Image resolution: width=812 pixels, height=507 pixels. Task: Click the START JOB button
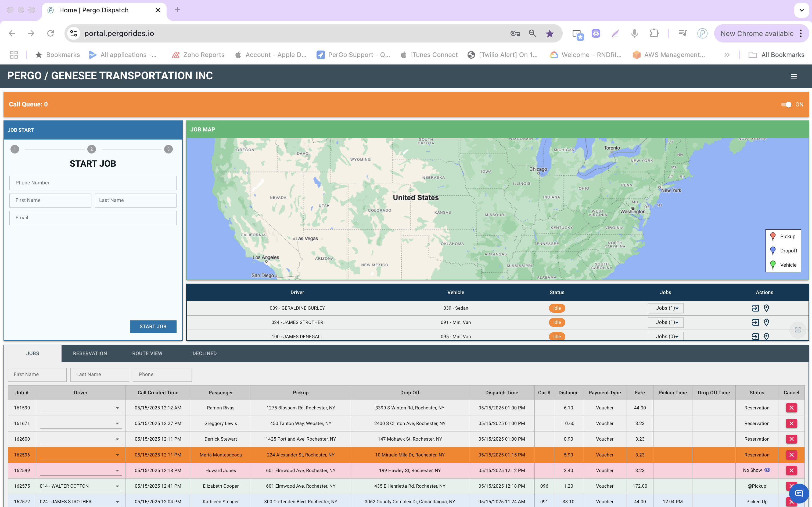click(x=153, y=327)
